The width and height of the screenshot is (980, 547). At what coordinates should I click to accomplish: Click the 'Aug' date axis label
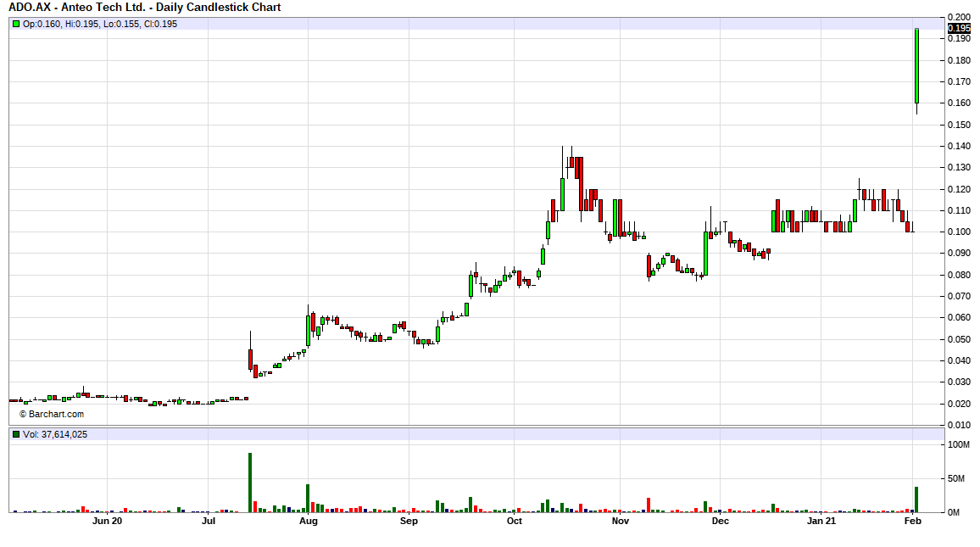tap(308, 521)
